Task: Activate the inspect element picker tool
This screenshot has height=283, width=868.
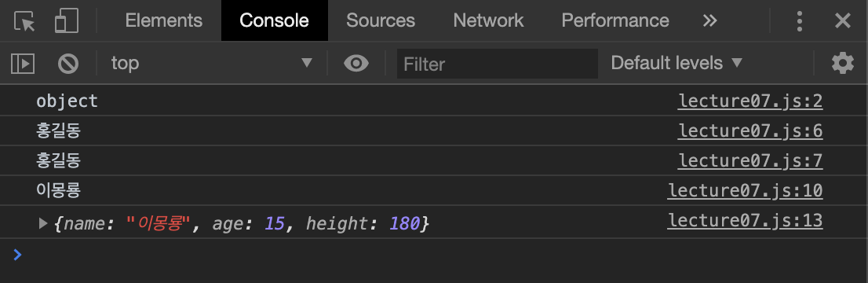Action: [24, 21]
